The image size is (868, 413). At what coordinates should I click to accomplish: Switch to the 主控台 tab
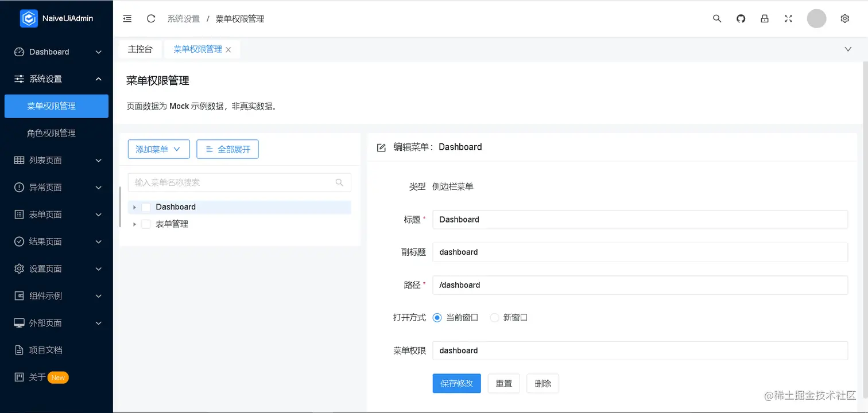(x=140, y=49)
